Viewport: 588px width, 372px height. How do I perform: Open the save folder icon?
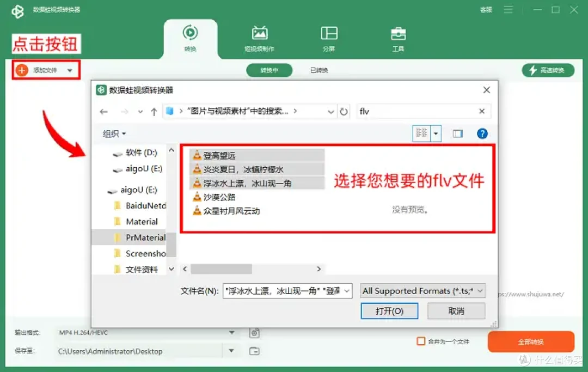point(254,351)
